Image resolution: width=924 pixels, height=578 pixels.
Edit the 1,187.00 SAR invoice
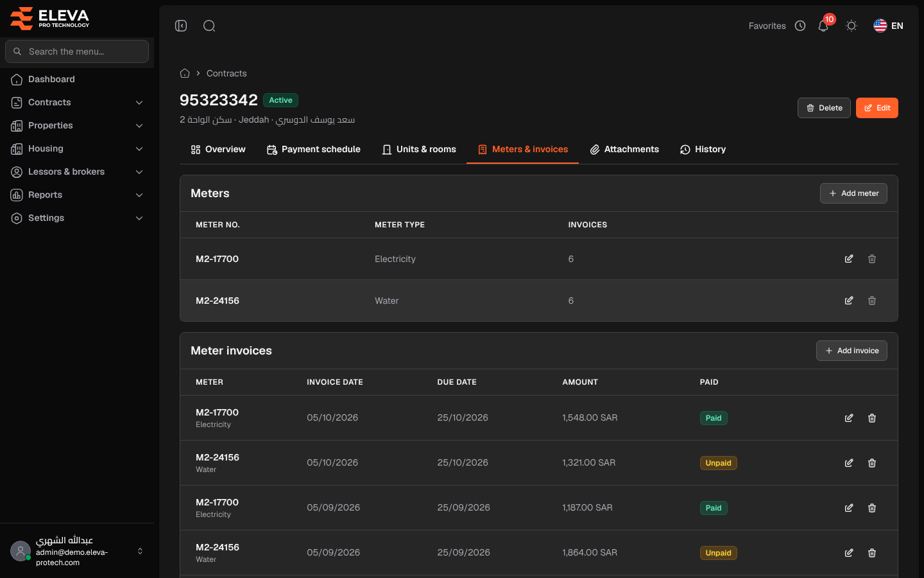(x=849, y=508)
